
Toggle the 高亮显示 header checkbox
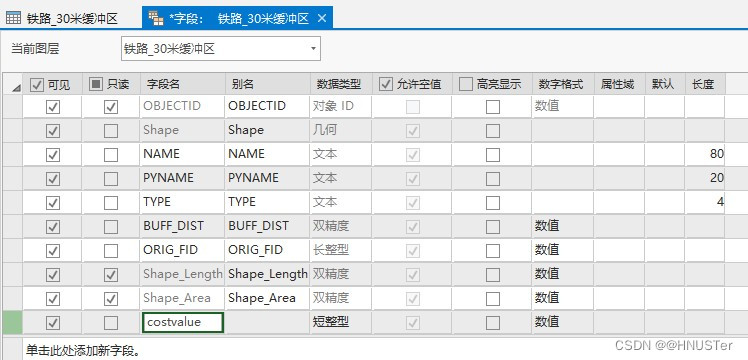tap(466, 84)
